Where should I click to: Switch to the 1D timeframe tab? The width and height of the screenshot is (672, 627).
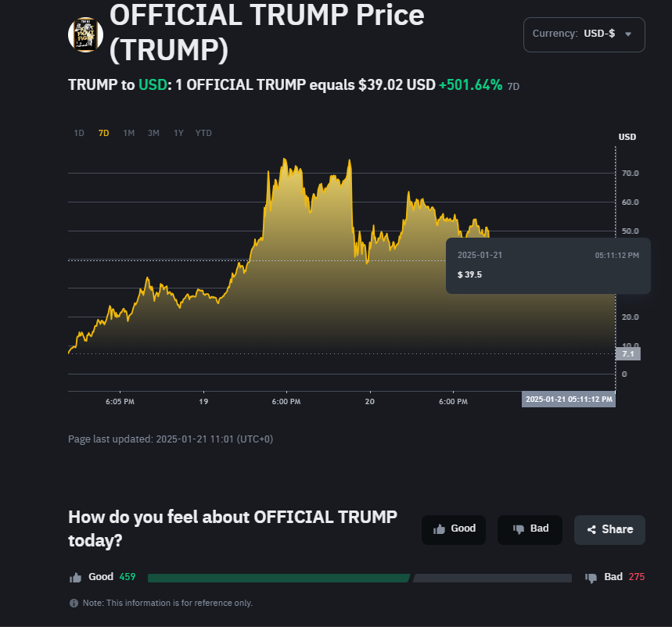[78, 133]
